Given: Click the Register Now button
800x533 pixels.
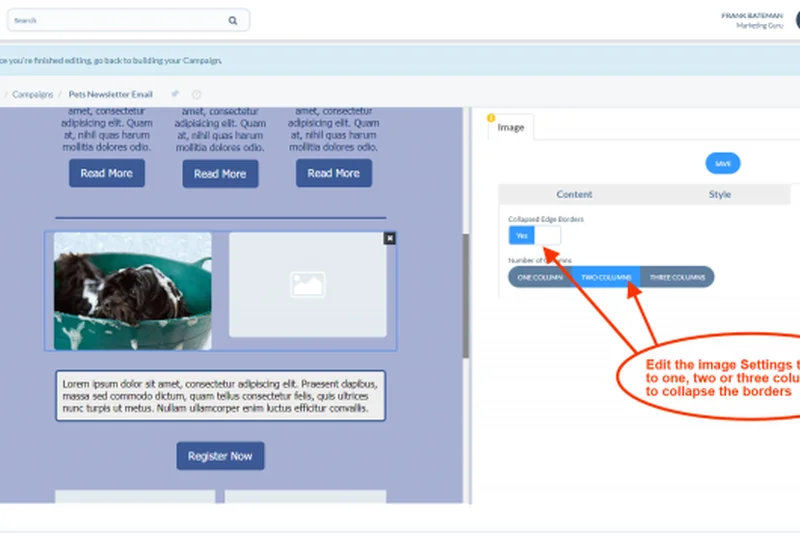Looking at the screenshot, I should (220, 456).
